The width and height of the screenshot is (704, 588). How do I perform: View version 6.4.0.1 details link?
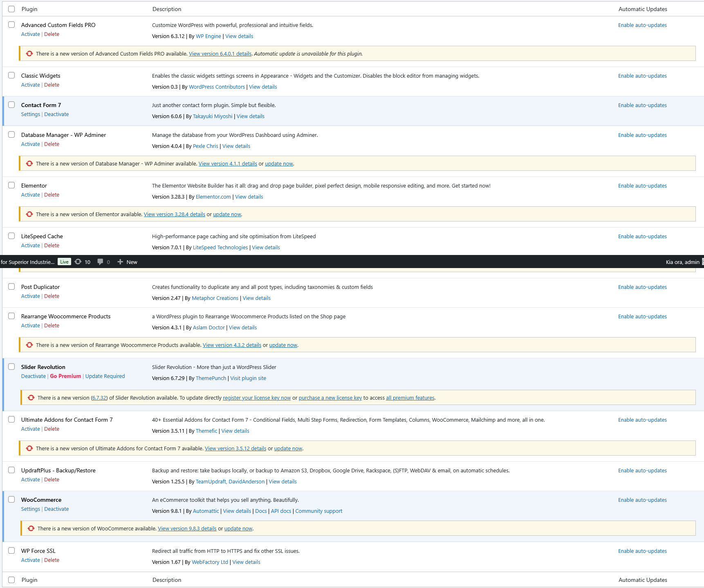pos(220,54)
